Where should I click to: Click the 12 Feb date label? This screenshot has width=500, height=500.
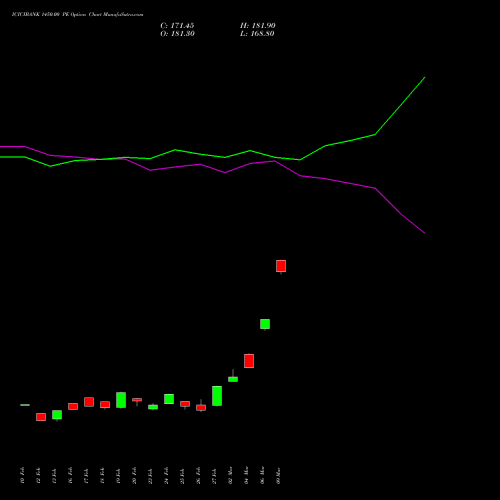click(38, 475)
